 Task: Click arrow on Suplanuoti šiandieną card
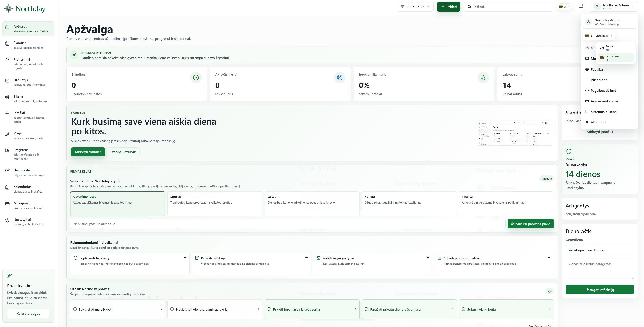tap(185, 257)
